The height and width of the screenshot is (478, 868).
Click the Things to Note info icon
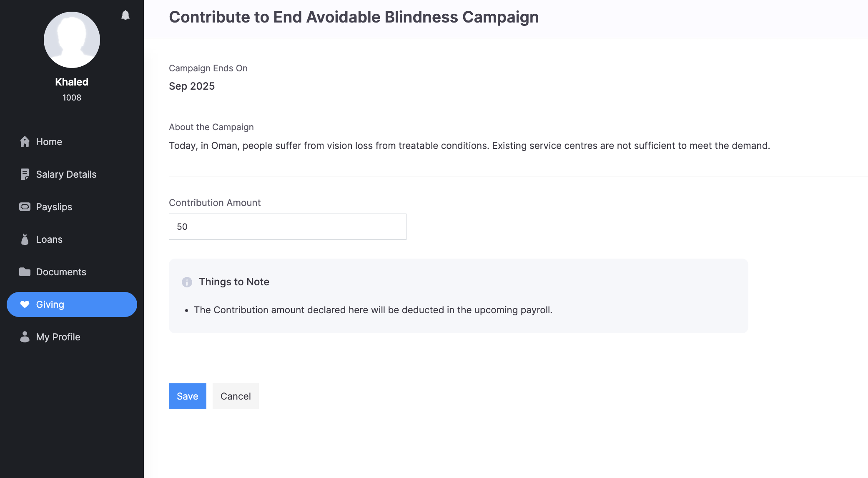(x=187, y=282)
